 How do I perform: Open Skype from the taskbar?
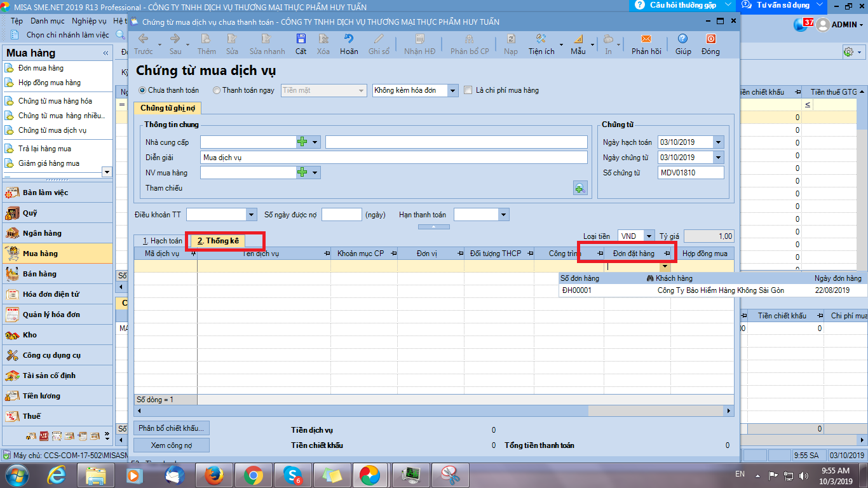[x=292, y=475]
